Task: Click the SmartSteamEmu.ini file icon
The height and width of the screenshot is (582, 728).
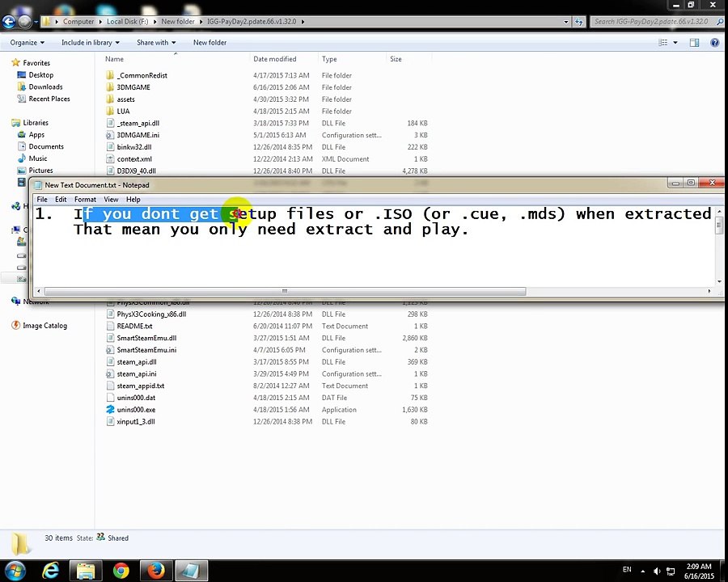Action: (x=110, y=350)
